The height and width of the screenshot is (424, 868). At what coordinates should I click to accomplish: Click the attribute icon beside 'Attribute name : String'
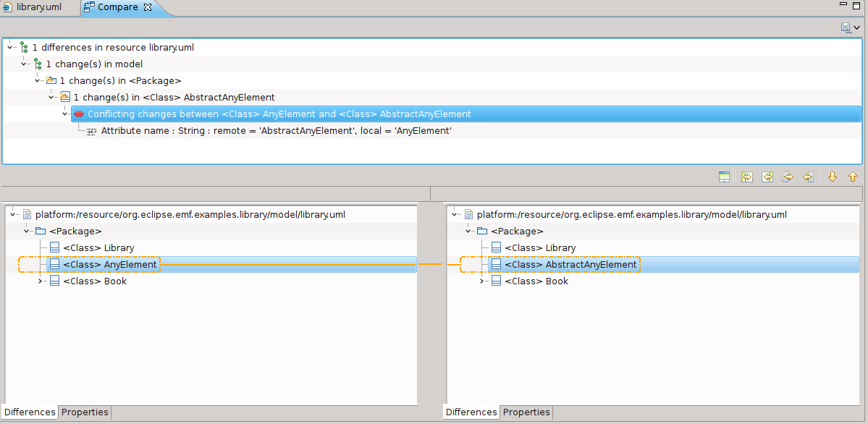pos(91,131)
